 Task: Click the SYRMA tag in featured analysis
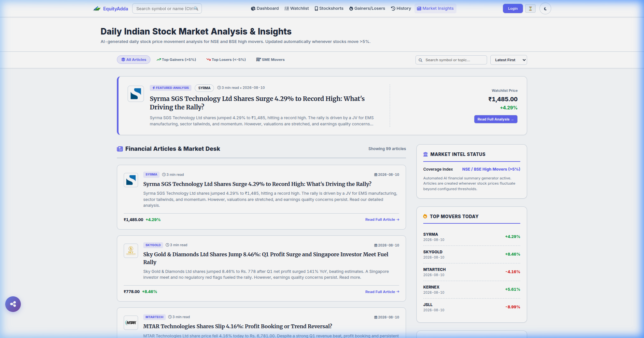(204, 88)
